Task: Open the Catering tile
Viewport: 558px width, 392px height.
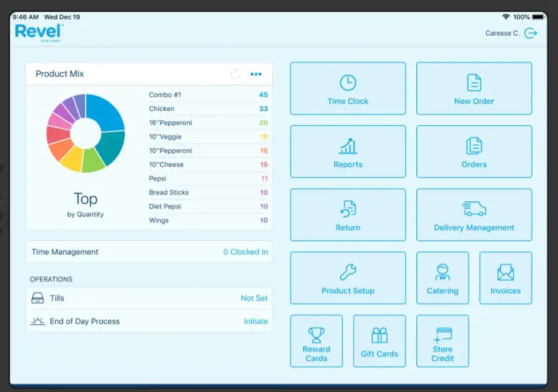Action: pos(442,278)
